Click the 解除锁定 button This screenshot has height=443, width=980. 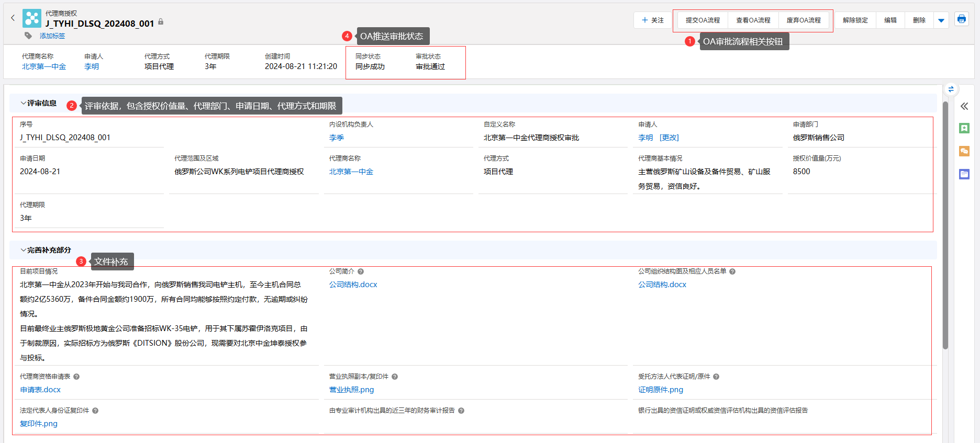click(855, 20)
